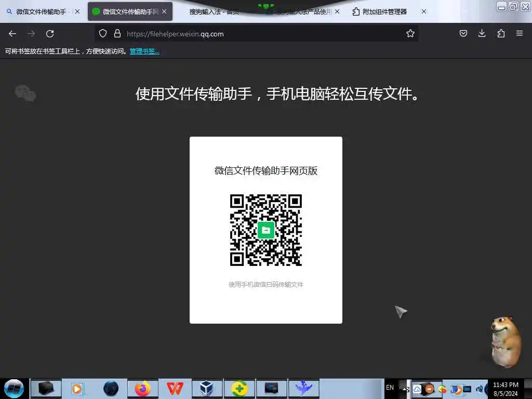The height and width of the screenshot is (399, 532).
Task: Close the first 微信文件传输助手 search tab
Action: point(77,11)
